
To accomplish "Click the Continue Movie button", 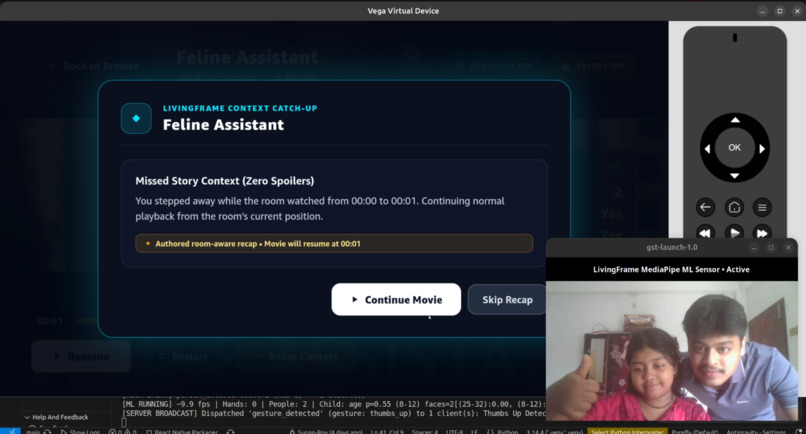I will pos(396,299).
